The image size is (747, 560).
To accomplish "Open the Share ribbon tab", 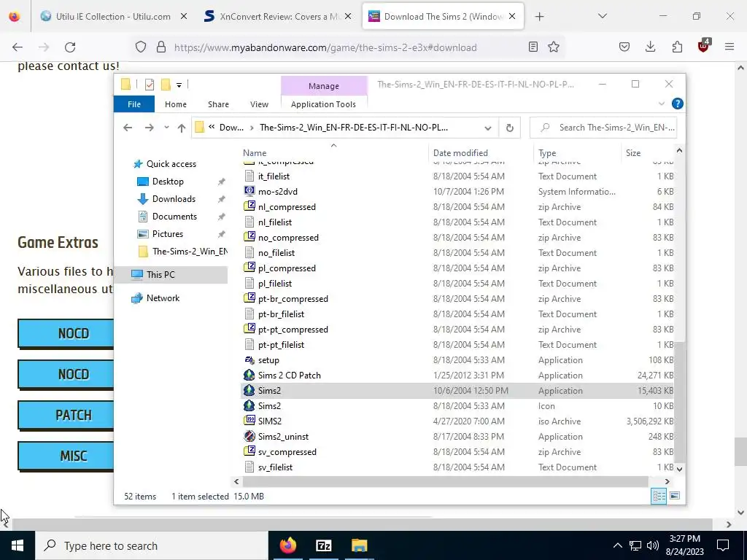I will (x=218, y=104).
